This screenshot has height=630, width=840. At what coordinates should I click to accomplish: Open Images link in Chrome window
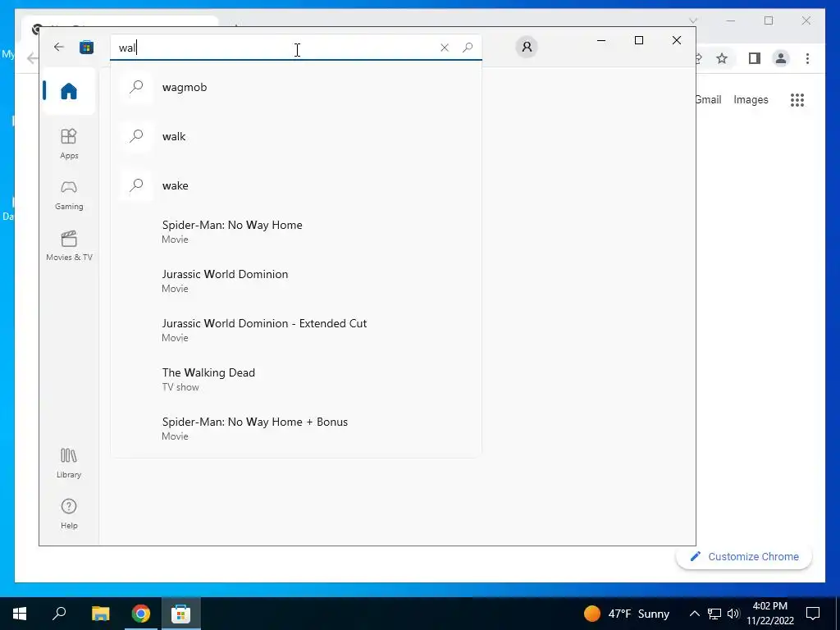(751, 99)
